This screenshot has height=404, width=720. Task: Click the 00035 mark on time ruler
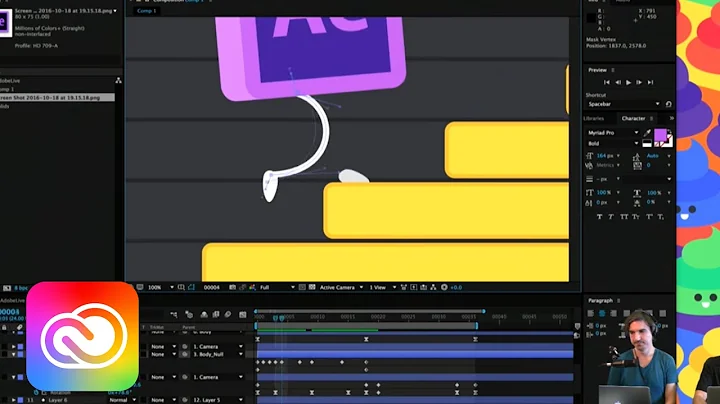click(468, 317)
